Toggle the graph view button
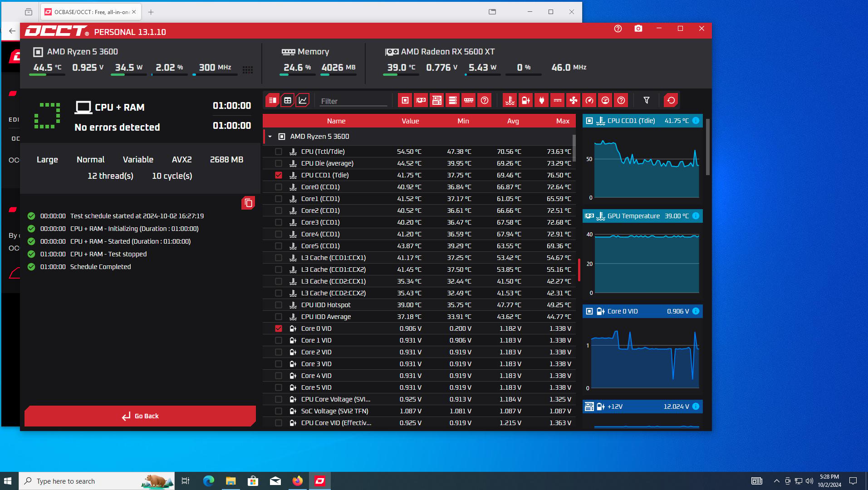This screenshot has height=490, width=868. 303,100
